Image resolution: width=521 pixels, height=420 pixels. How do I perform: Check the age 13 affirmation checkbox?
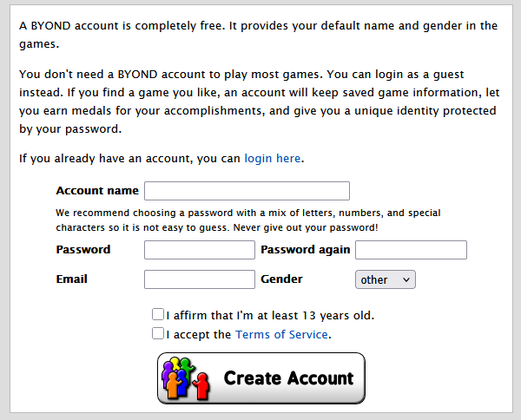coord(157,315)
